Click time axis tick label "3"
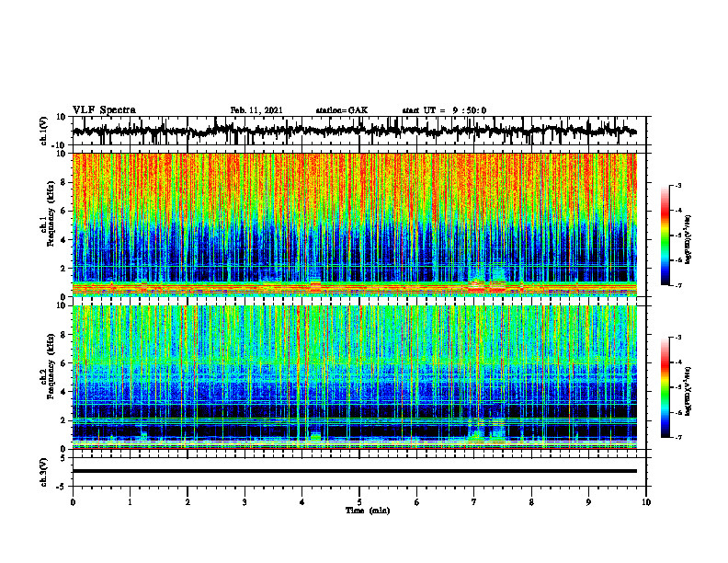This screenshot has height=563, width=728. coord(245,502)
